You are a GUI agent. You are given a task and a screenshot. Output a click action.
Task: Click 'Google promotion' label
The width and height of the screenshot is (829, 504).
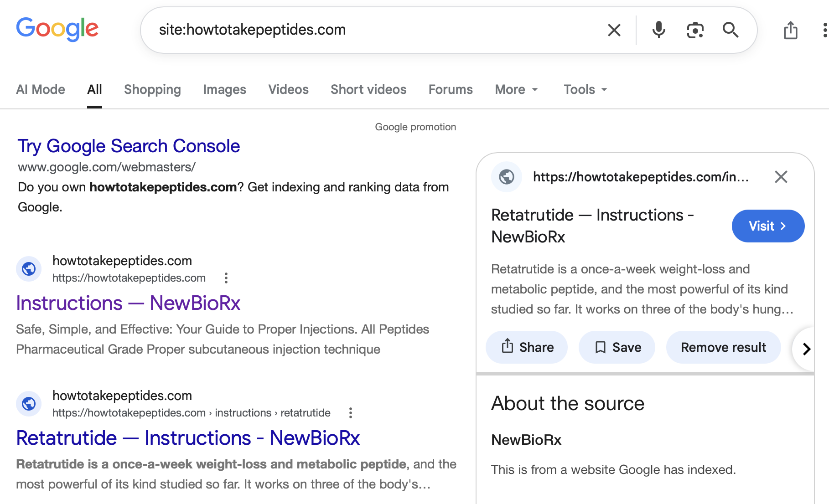tap(415, 127)
